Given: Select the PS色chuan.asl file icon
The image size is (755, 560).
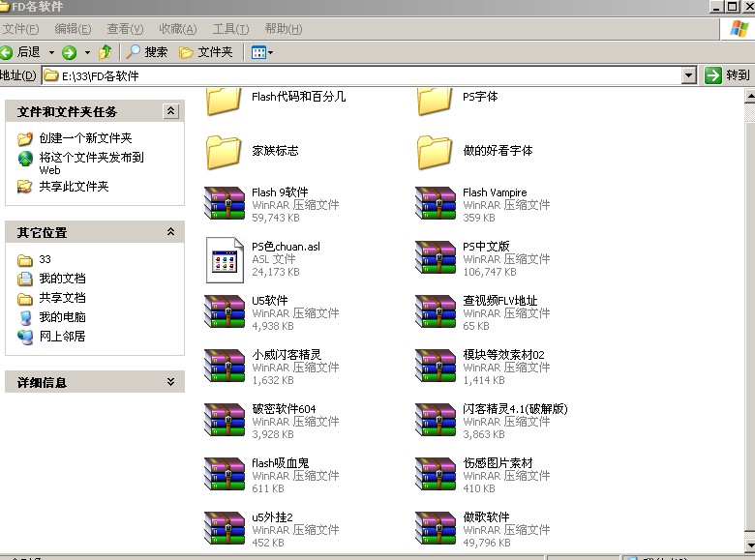Looking at the screenshot, I should 225,258.
